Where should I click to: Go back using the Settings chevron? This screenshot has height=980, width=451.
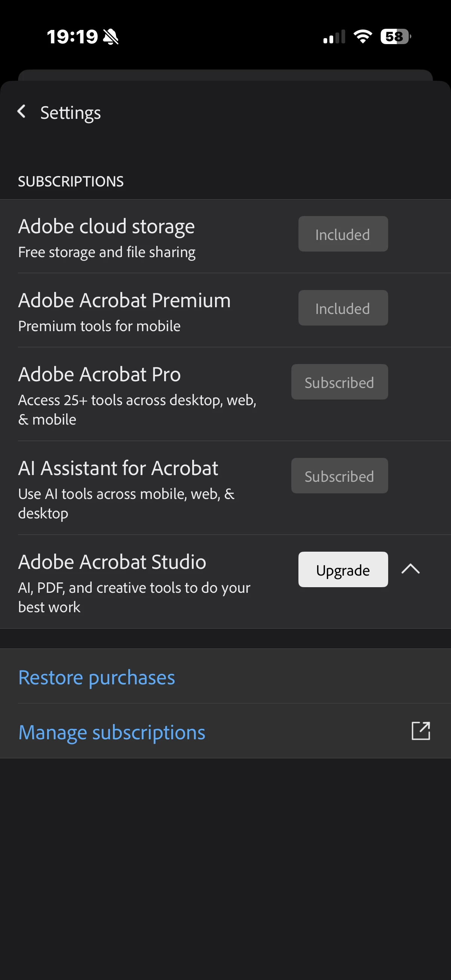(x=22, y=112)
